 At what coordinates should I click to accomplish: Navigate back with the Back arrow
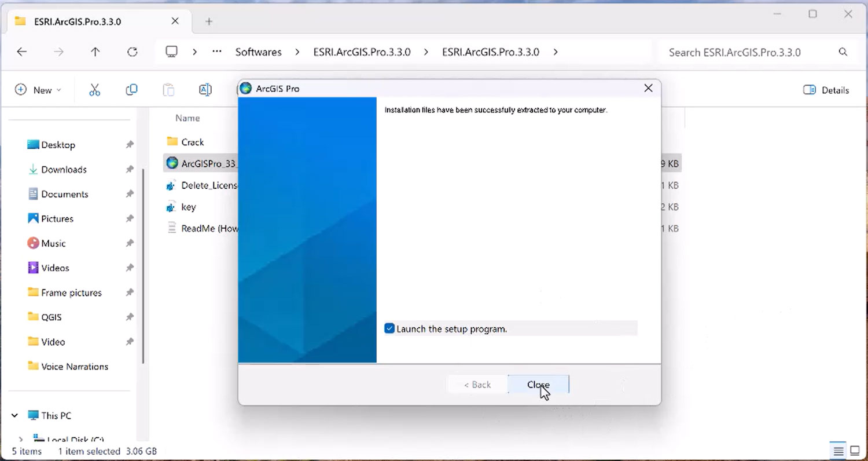click(22, 52)
